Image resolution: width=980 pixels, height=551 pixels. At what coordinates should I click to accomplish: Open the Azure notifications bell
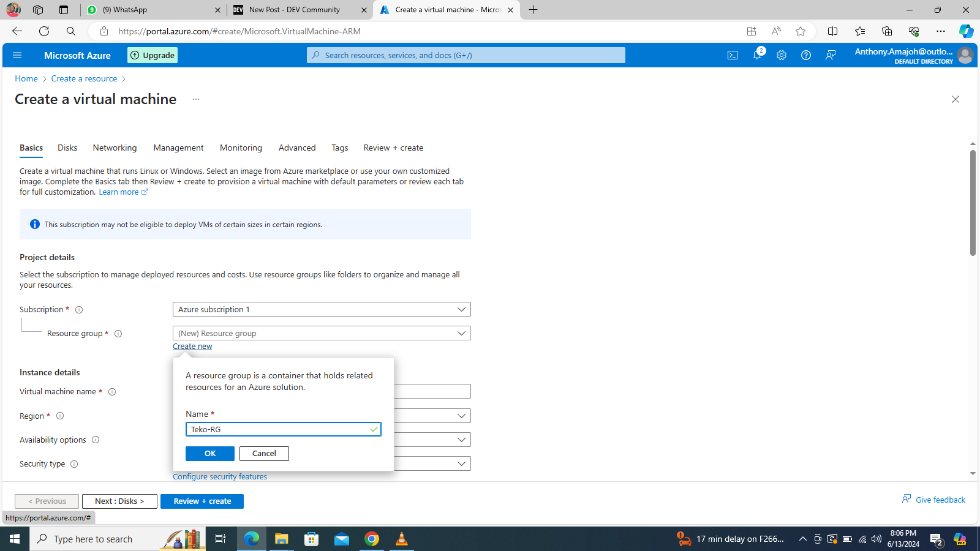click(x=757, y=55)
